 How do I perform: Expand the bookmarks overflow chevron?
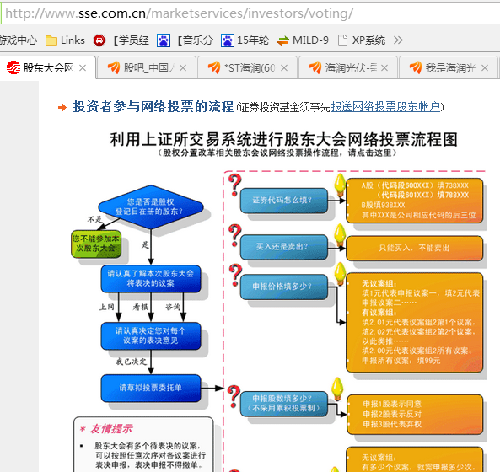pos(398,40)
